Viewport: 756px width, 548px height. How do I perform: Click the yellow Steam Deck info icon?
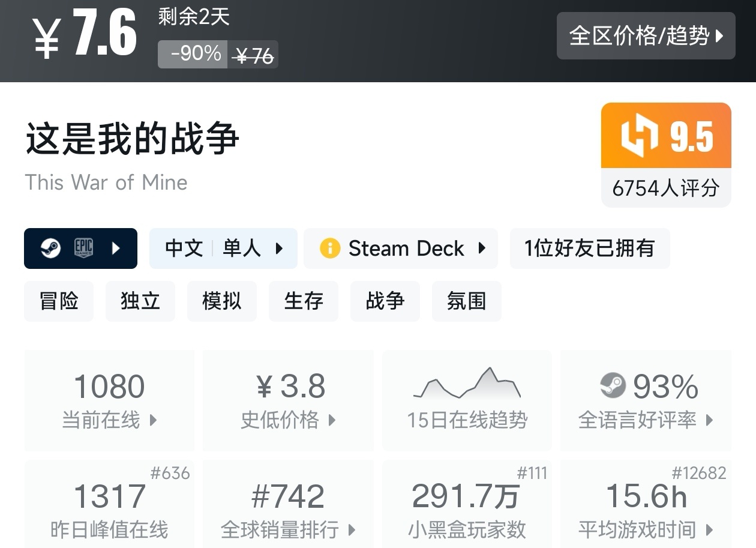[x=329, y=248]
